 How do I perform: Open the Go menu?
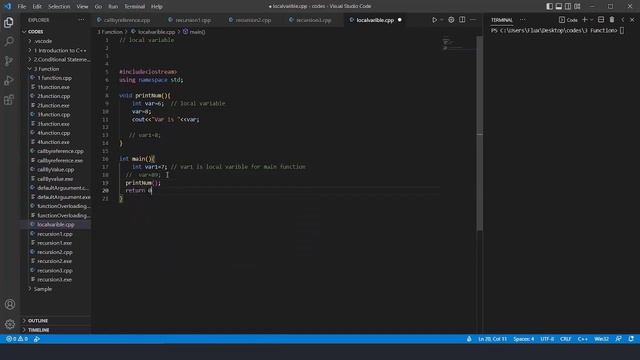[x=98, y=7]
